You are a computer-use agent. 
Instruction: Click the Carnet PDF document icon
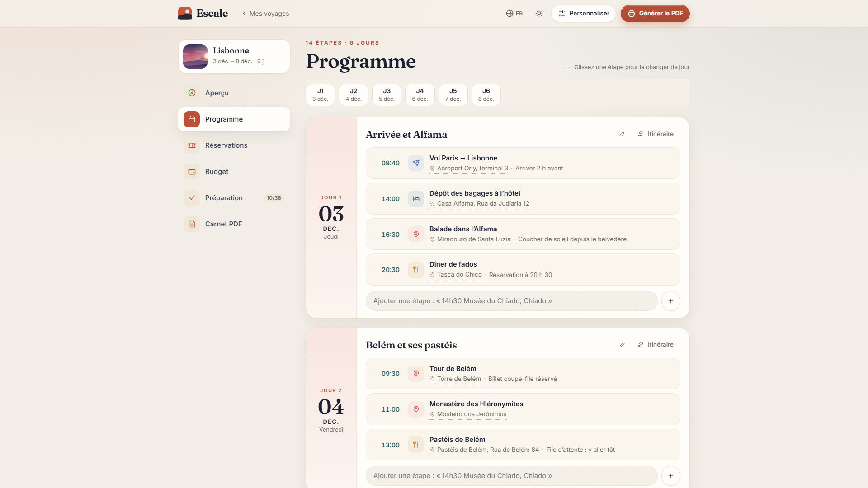(x=192, y=224)
